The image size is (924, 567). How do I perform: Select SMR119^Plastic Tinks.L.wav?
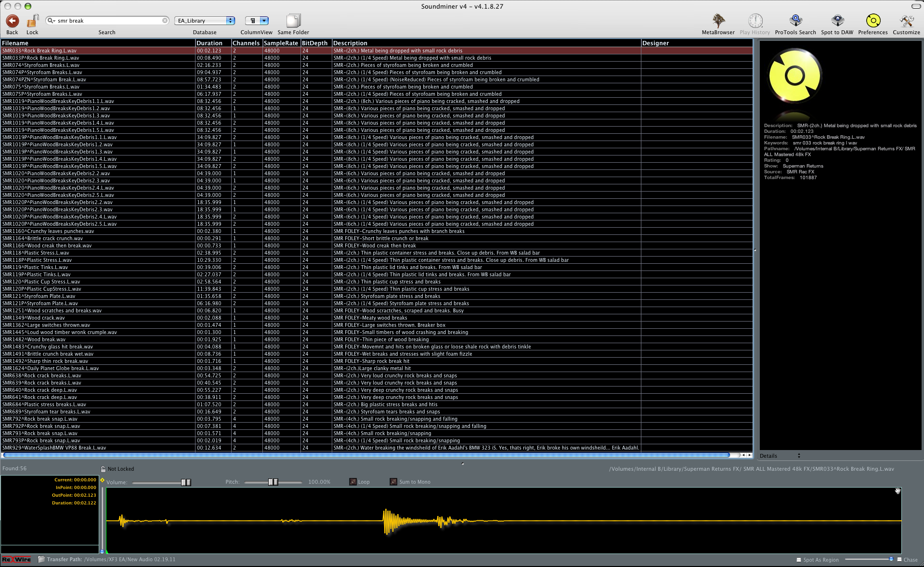377,267
